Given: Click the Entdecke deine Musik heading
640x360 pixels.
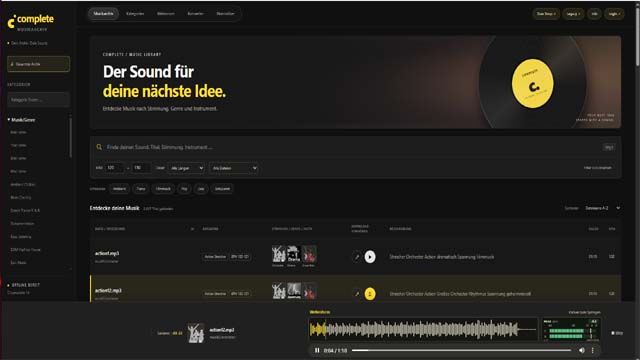Looking at the screenshot, I should (x=114, y=208).
